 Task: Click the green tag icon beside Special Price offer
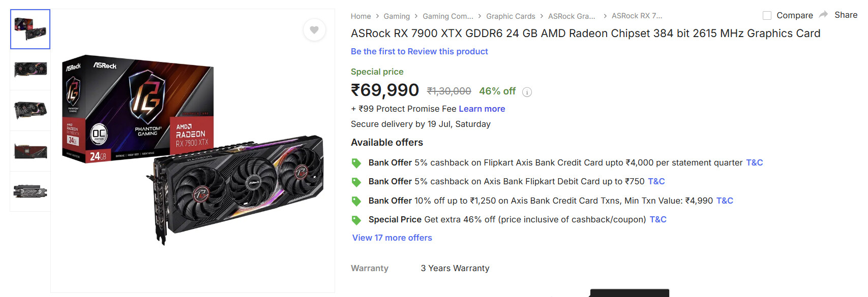(x=356, y=220)
